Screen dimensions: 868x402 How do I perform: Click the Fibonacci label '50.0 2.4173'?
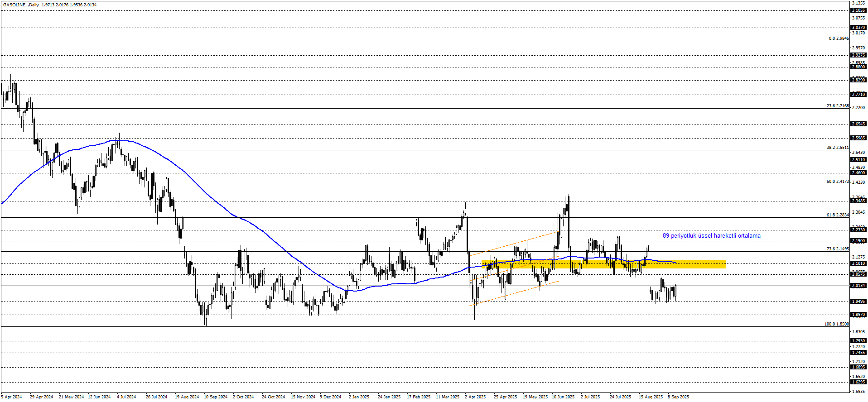pos(838,182)
